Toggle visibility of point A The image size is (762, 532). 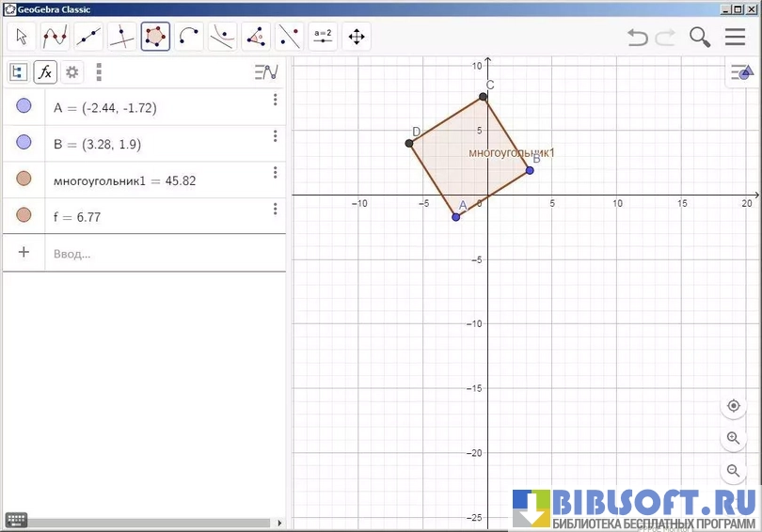click(x=24, y=106)
